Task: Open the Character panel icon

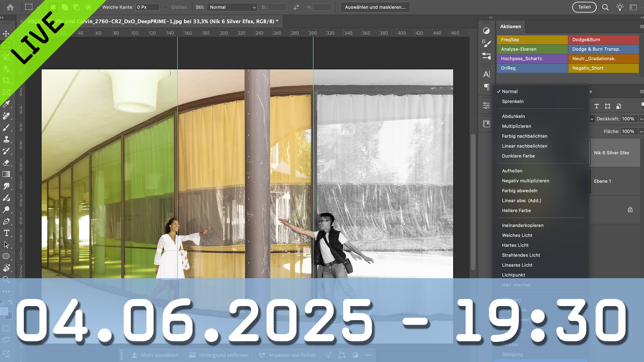Action: pyautogui.click(x=486, y=74)
